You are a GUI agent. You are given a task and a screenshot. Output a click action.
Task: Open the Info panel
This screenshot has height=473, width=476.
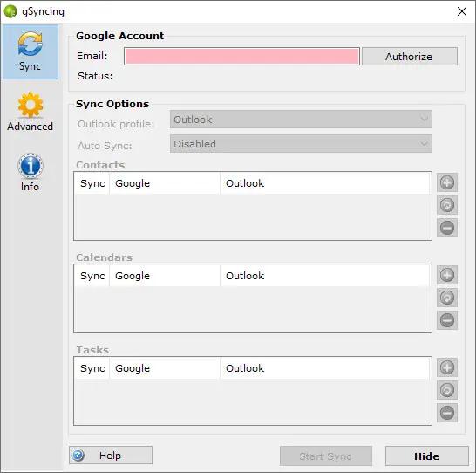point(30,172)
